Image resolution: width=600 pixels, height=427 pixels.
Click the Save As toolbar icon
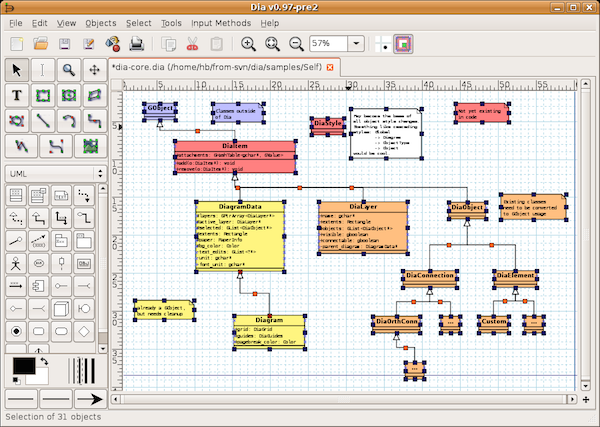pos(89,44)
